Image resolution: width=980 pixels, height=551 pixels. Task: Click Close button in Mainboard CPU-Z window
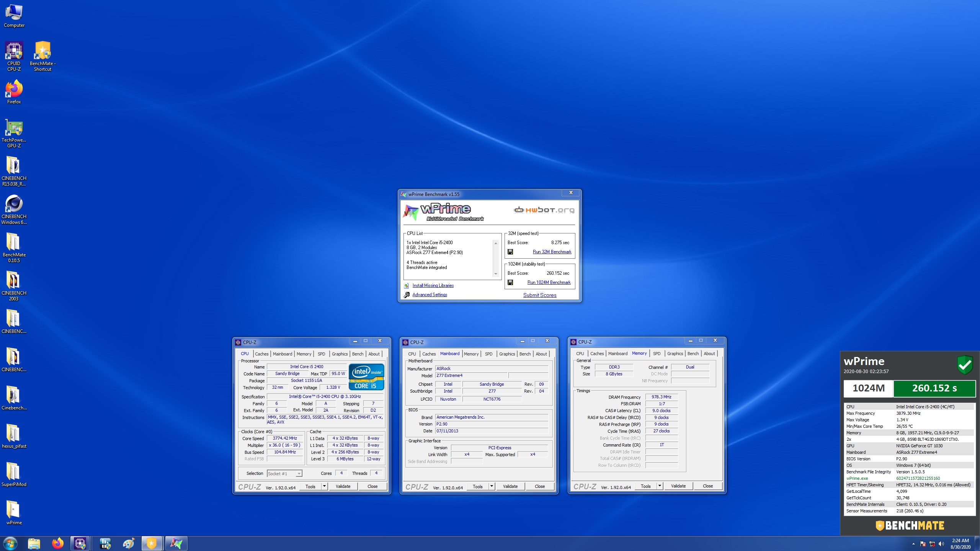[540, 486]
